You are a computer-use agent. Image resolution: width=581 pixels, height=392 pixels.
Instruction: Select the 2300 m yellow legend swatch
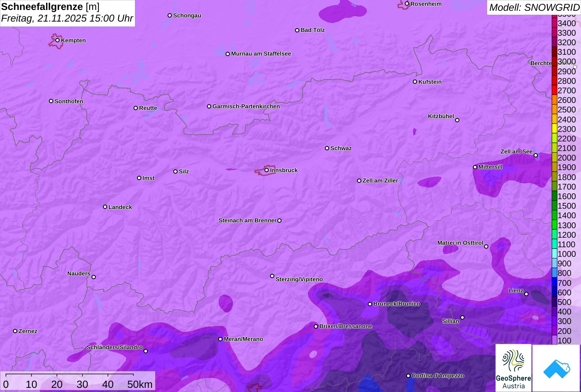(x=554, y=129)
